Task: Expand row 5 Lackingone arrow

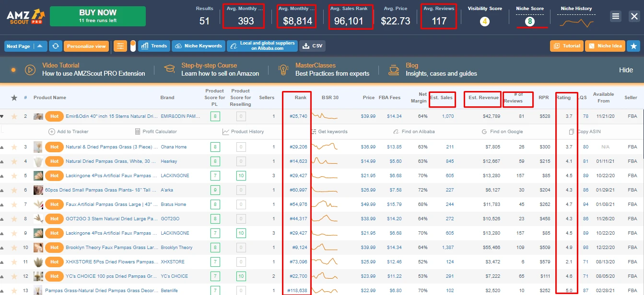Action: (x=2, y=176)
